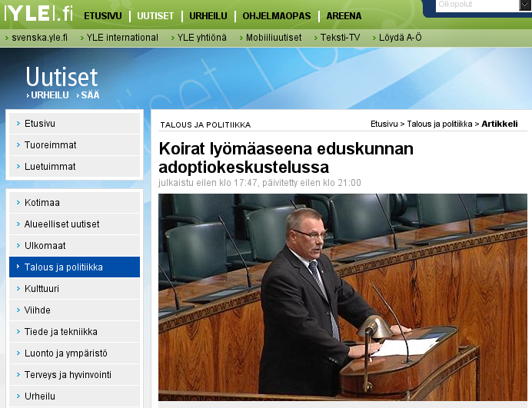Select Tuoreimmat in the sidebar
This screenshot has height=408, width=532.
(x=50, y=145)
